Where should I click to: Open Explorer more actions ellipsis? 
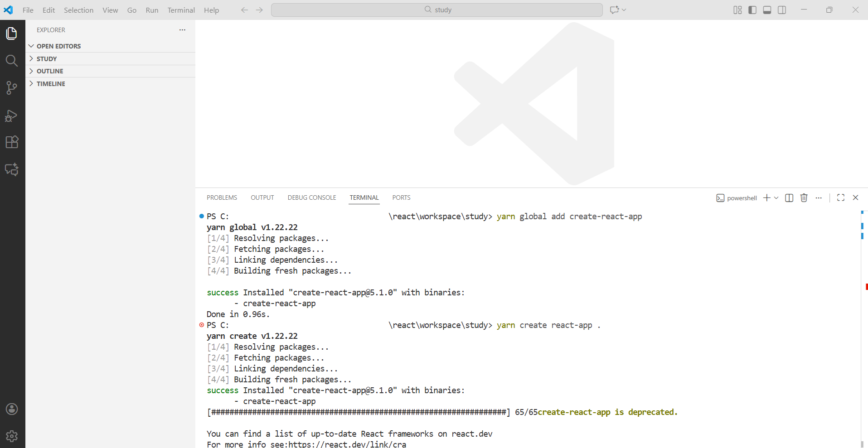tap(182, 30)
